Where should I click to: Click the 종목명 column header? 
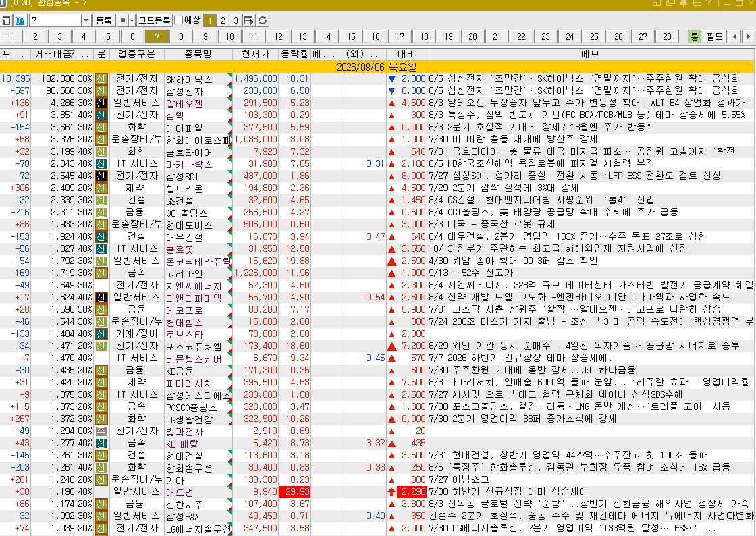198,54
